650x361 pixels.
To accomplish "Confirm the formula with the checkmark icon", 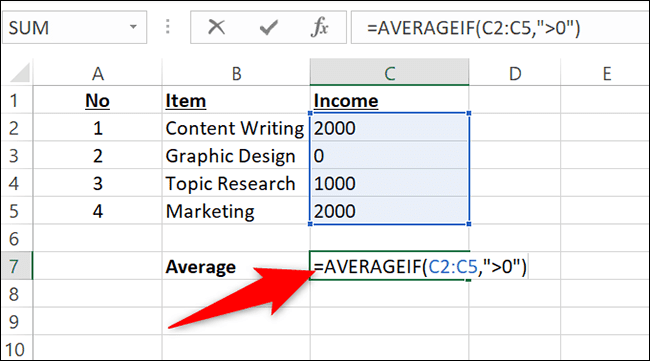I will pyautogui.click(x=269, y=28).
